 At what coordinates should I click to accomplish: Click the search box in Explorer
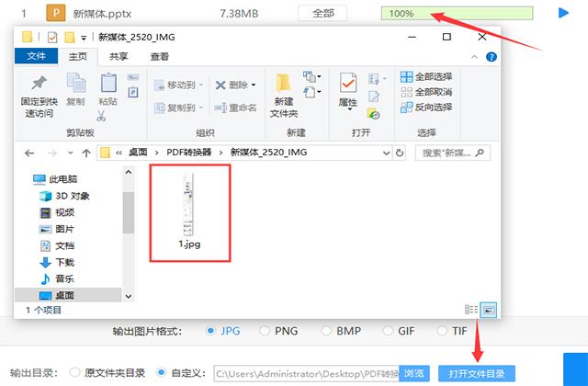pyautogui.click(x=453, y=153)
